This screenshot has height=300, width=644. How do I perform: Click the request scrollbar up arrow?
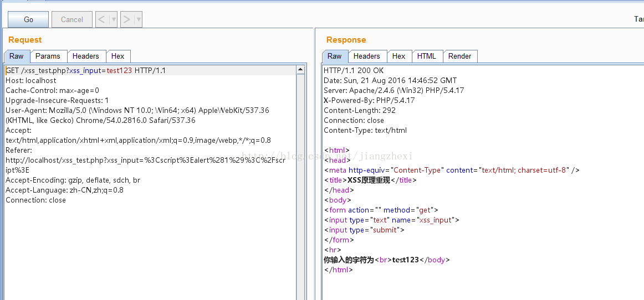300,70
